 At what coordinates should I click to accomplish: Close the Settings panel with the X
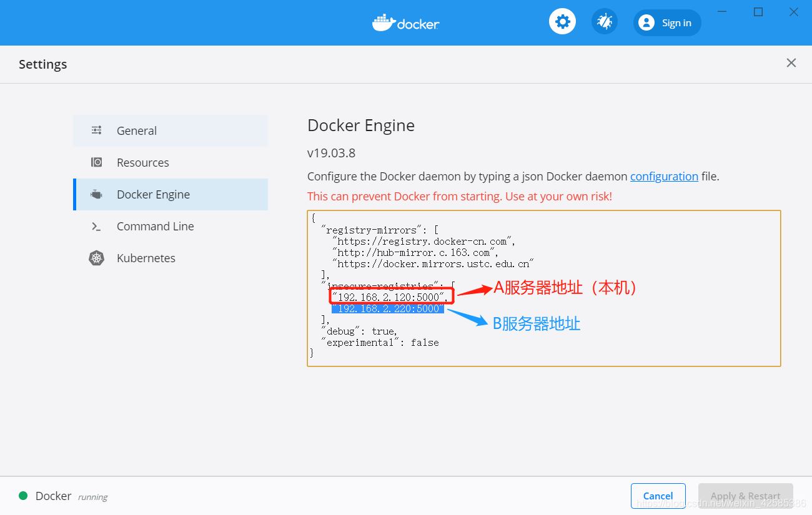point(791,63)
